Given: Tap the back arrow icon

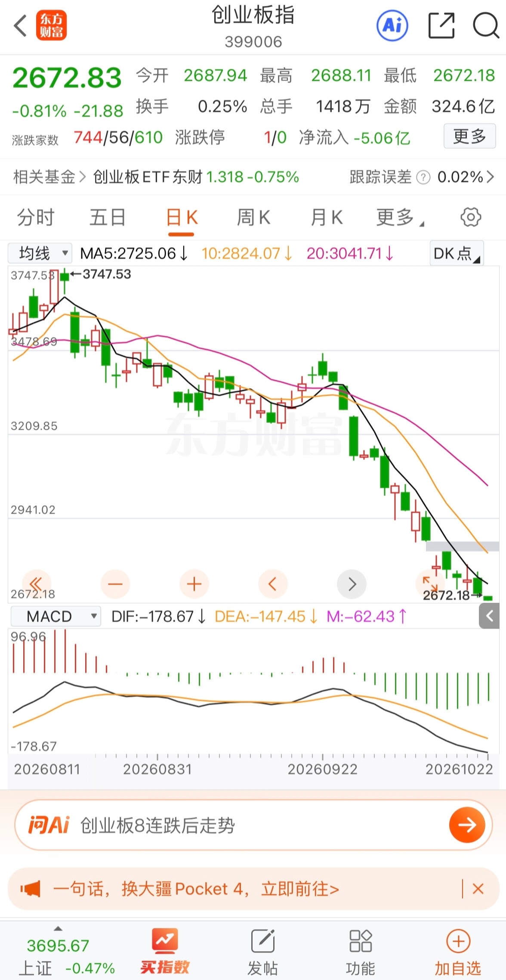Looking at the screenshot, I should (20, 26).
